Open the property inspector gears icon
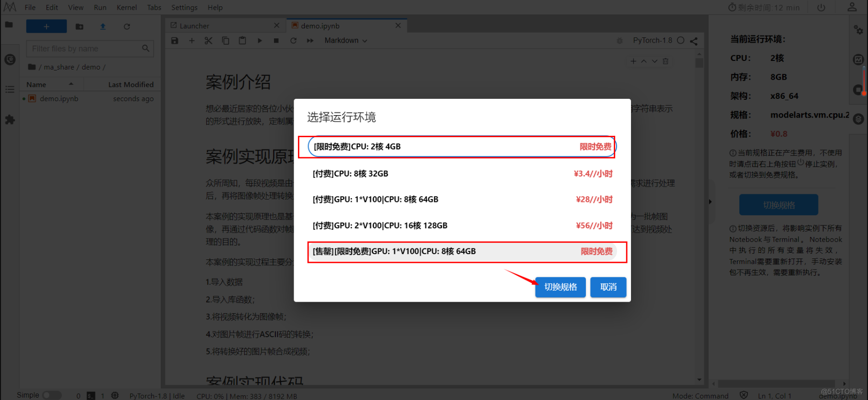The width and height of the screenshot is (868, 400). 858,30
